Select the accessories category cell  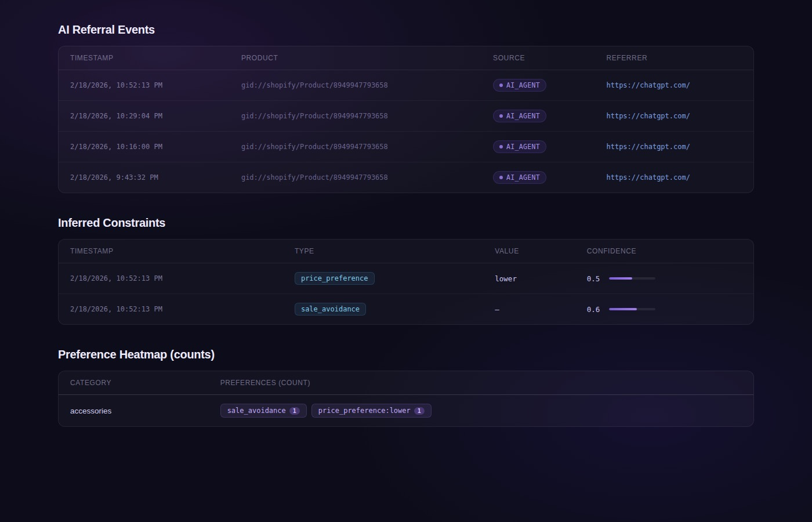[x=90, y=411]
